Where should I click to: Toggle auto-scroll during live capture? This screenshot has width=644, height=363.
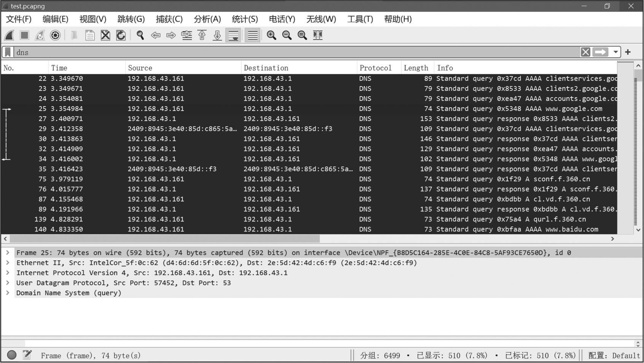coord(233,35)
